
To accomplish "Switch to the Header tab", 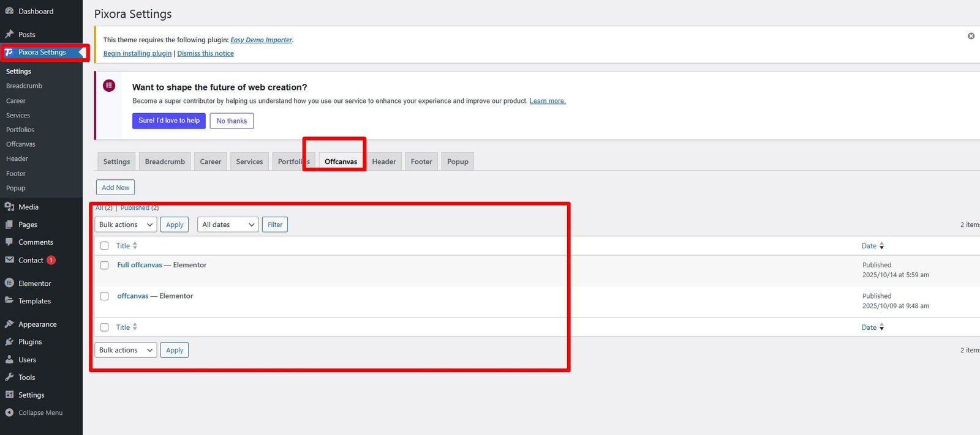I will pos(383,162).
